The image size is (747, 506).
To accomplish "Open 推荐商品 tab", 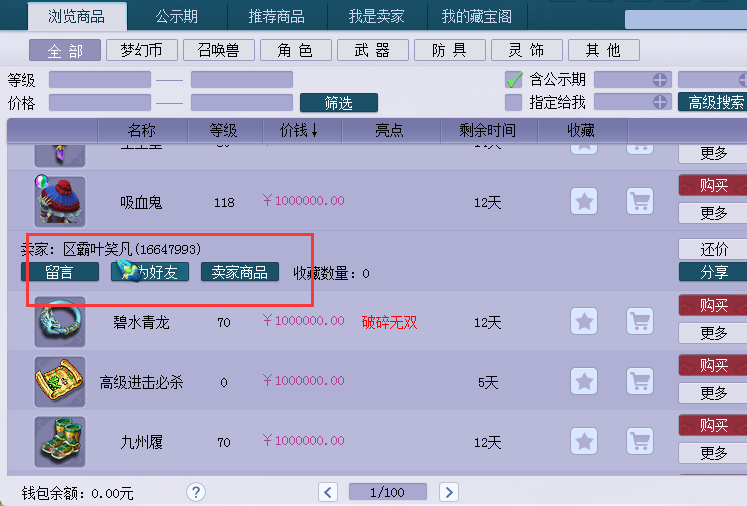I will [277, 17].
